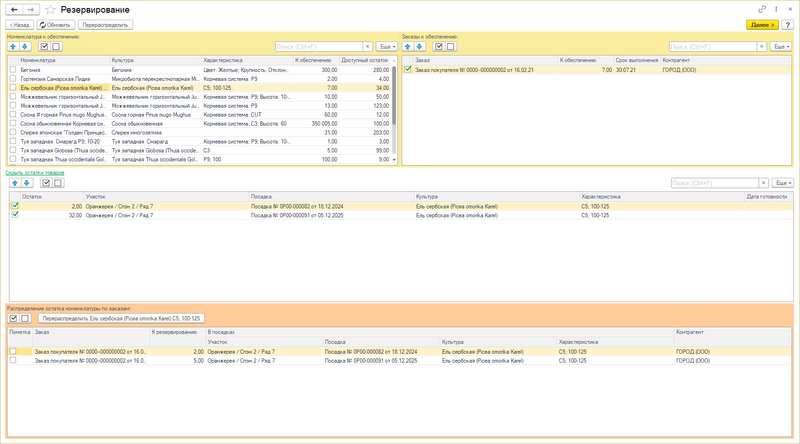The image size is (800, 444).
Task: Uncheck all rows in stock balances panel
Action: (58, 183)
